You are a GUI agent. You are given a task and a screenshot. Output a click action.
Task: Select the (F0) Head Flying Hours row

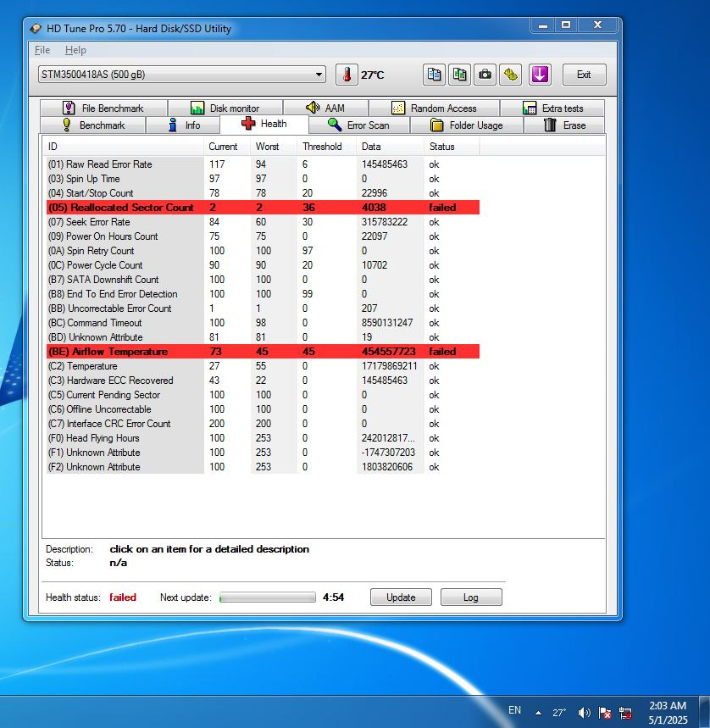point(263,438)
